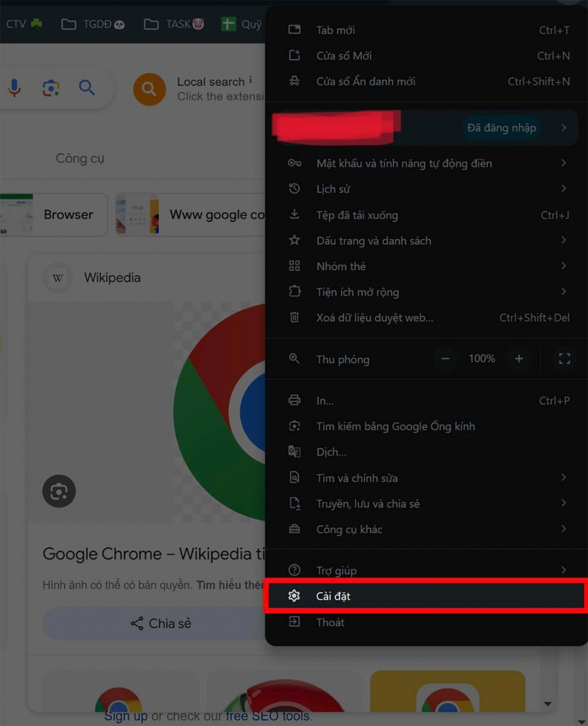This screenshot has width=588, height=726.
Task: Click the Google Lens camera icon in search bar
Action: (x=51, y=88)
